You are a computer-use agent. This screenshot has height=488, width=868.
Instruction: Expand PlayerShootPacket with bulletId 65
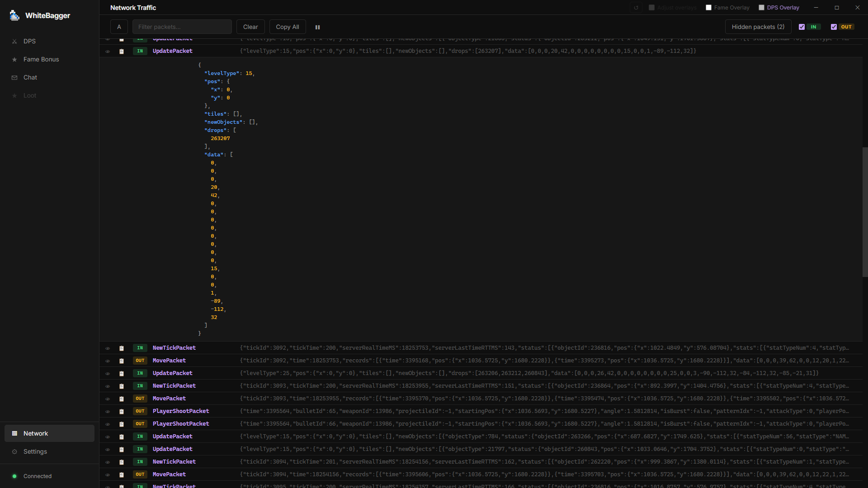(481, 411)
